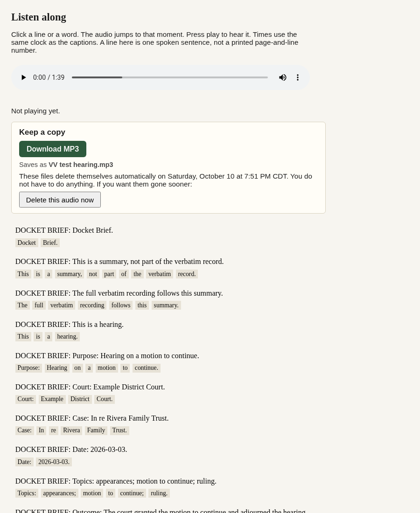Click the word chip "of"
This screenshot has height=513, width=420.
click(124, 274)
